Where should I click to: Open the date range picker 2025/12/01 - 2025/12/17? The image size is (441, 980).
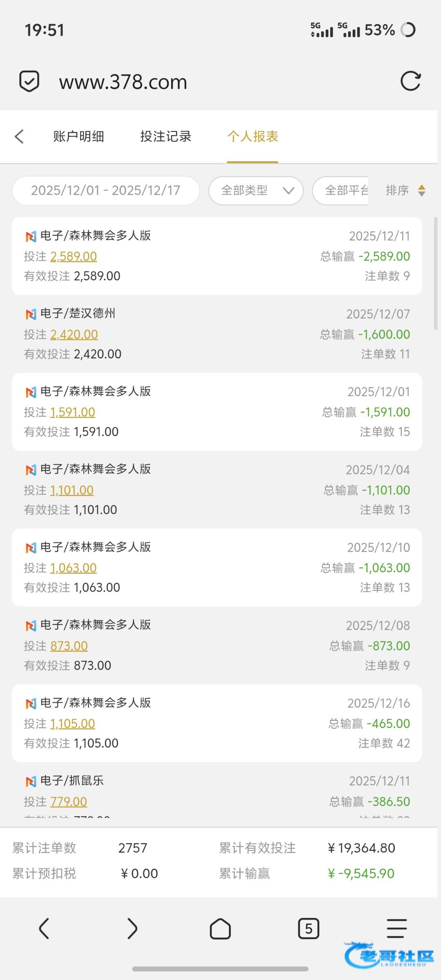[106, 190]
